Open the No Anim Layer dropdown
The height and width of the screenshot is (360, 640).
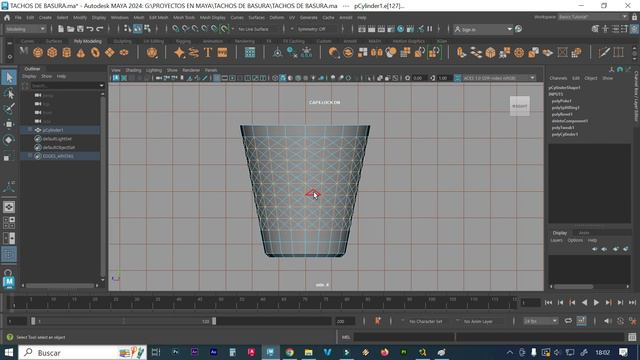point(478,322)
